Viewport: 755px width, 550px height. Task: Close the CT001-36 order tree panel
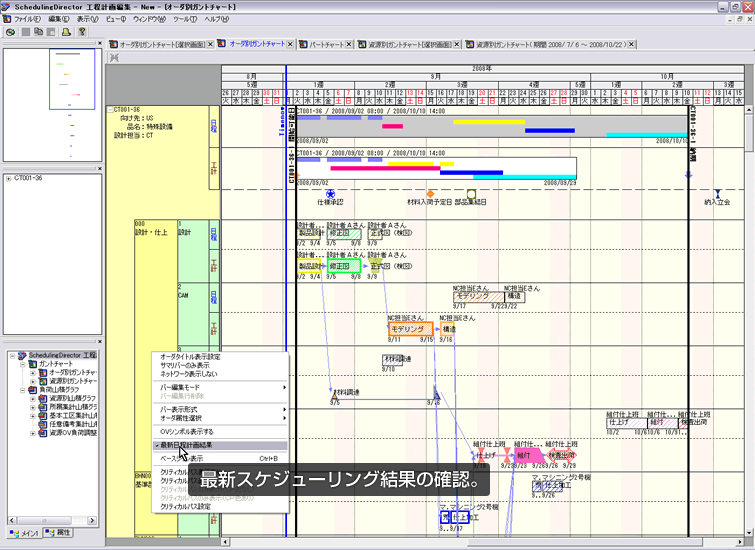(x=100, y=169)
